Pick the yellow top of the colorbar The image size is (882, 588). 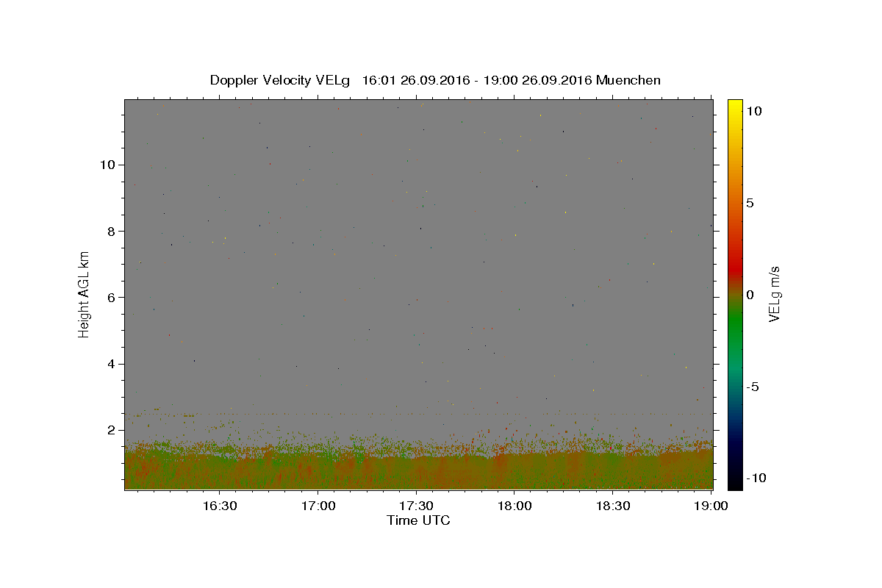[735, 104]
